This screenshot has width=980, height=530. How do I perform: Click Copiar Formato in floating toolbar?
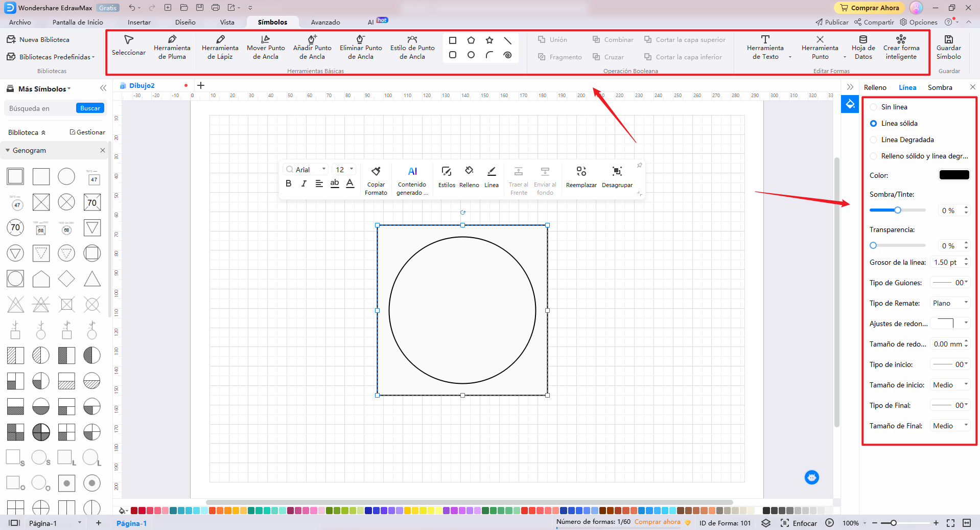376,180
